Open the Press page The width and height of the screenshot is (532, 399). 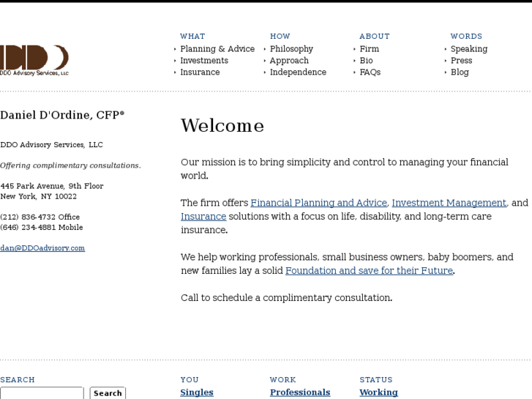[x=461, y=61]
